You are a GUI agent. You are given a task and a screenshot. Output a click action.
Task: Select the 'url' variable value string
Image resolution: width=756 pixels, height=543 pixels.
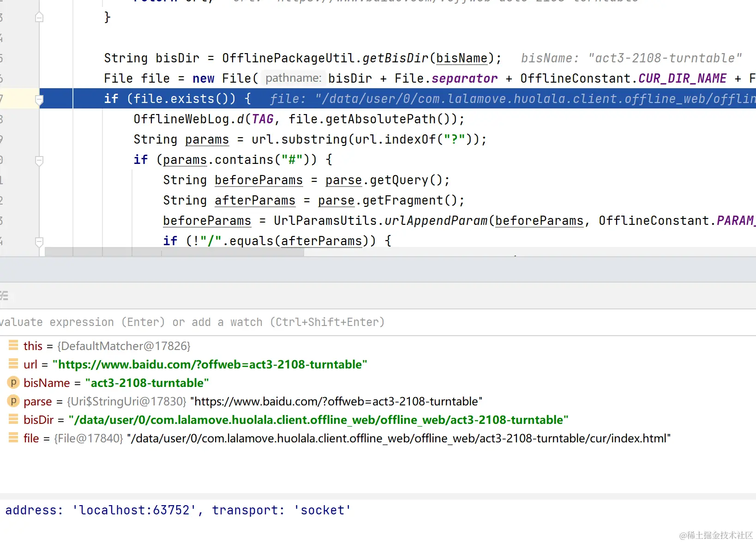(x=210, y=364)
